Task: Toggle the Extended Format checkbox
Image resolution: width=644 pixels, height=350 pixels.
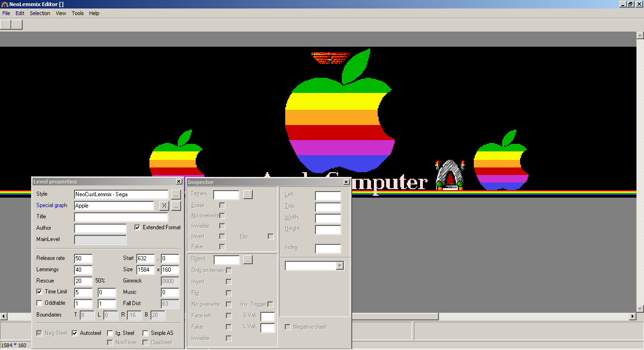Action: pyautogui.click(x=137, y=227)
